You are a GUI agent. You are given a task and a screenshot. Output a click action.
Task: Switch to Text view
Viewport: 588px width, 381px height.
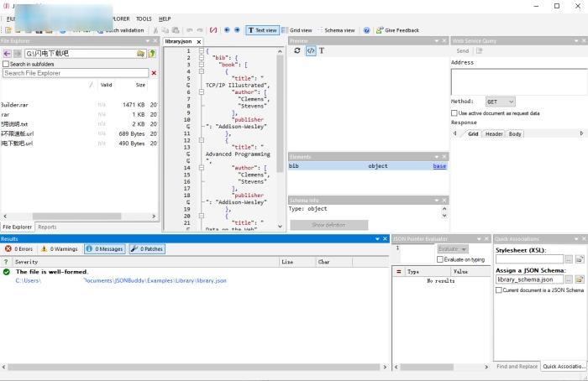pos(262,30)
